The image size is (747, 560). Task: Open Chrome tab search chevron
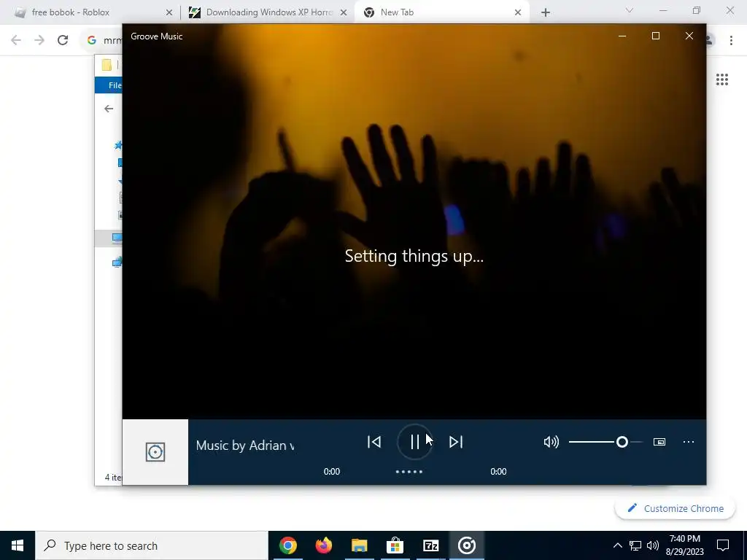click(x=630, y=10)
